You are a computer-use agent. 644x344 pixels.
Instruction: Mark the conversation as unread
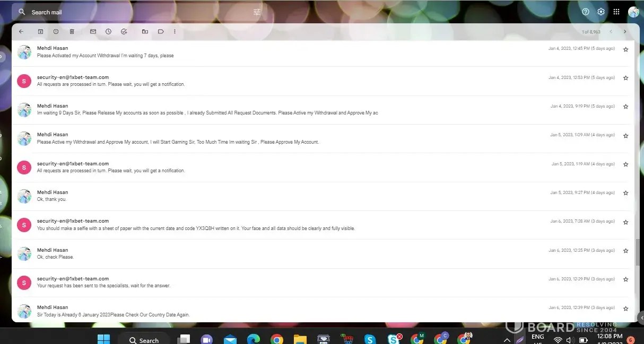(x=93, y=32)
